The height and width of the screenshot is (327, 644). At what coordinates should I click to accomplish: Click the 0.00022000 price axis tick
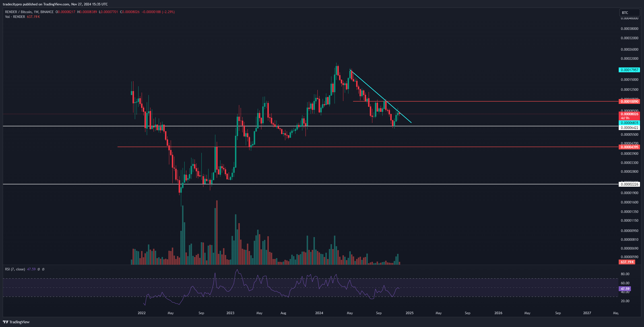(x=629, y=59)
